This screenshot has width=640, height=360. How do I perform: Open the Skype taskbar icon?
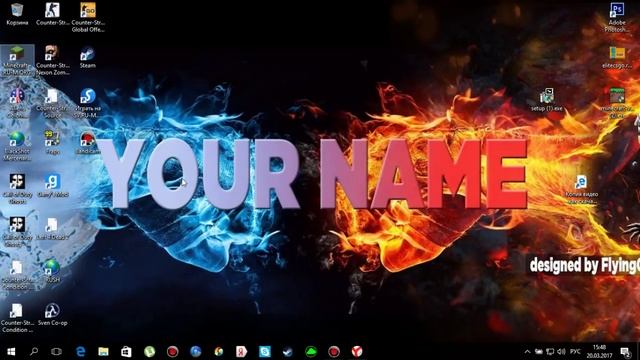tap(264, 351)
